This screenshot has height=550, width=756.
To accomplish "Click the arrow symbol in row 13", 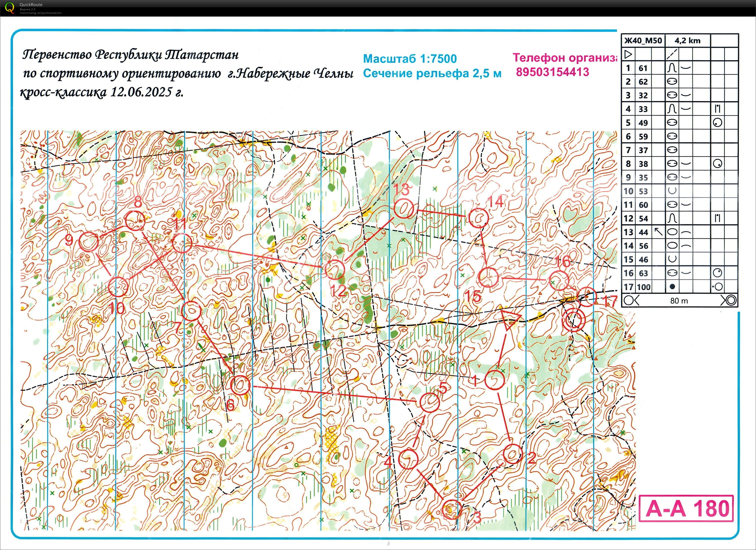I will click(x=658, y=232).
